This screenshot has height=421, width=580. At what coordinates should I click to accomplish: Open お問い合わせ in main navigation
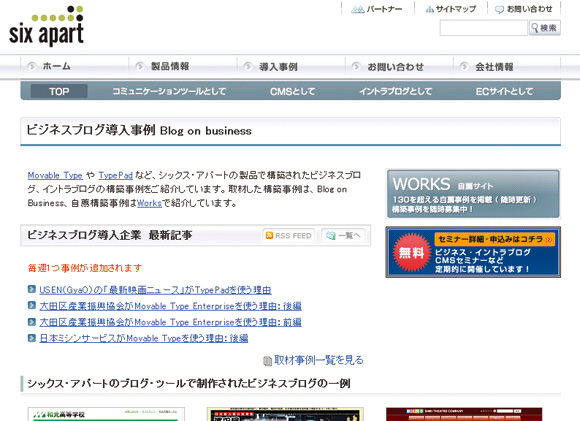(395, 67)
